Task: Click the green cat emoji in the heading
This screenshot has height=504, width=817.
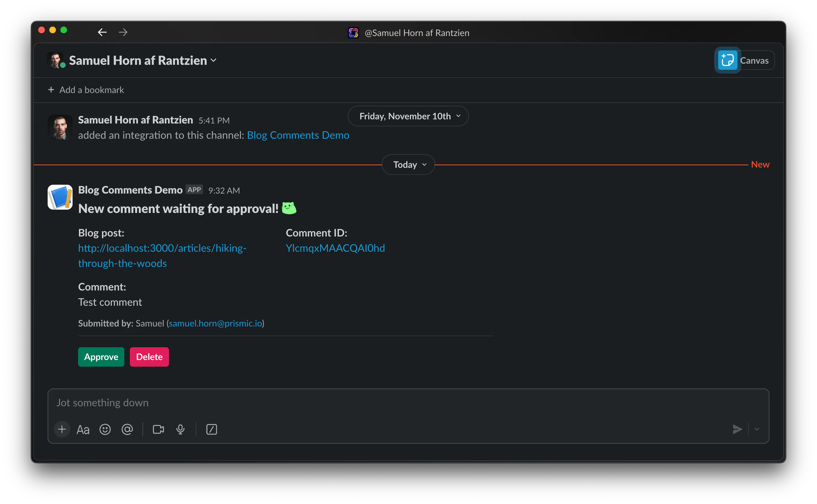Action: [289, 208]
